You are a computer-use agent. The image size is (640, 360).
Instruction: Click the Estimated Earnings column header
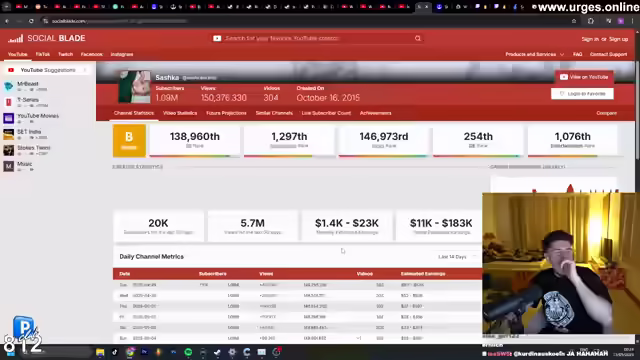pyautogui.click(x=423, y=274)
